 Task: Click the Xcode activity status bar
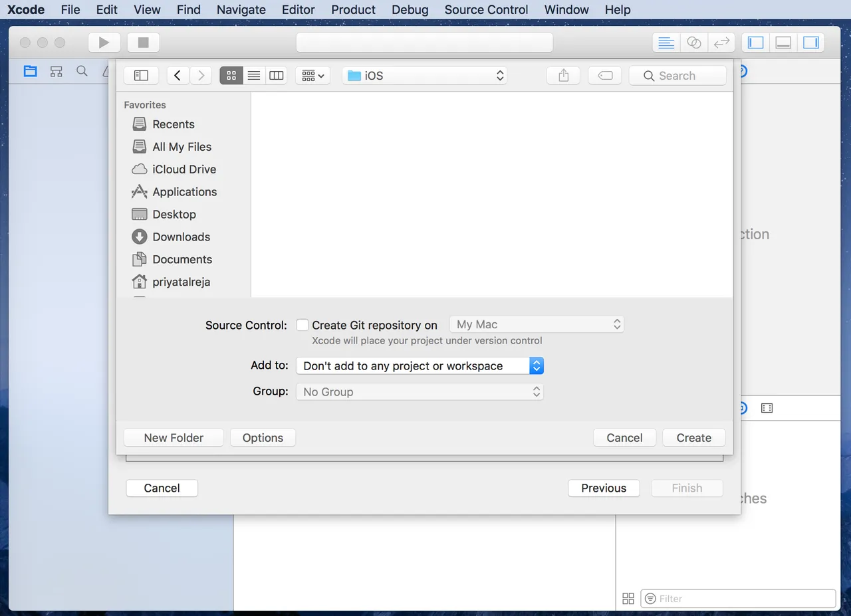click(x=424, y=43)
